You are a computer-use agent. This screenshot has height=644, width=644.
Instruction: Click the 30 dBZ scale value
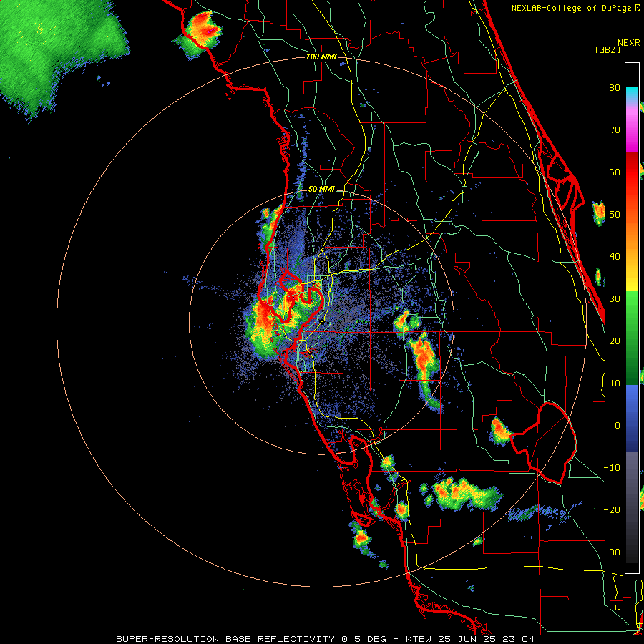click(615, 298)
